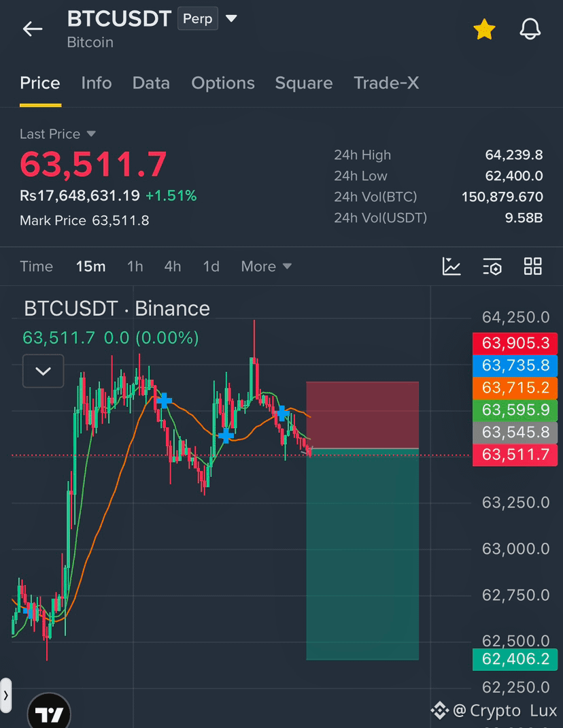Screen dimensions: 563x728
Task: Click the 24h High value 64,239.8
Action: coord(514,155)
